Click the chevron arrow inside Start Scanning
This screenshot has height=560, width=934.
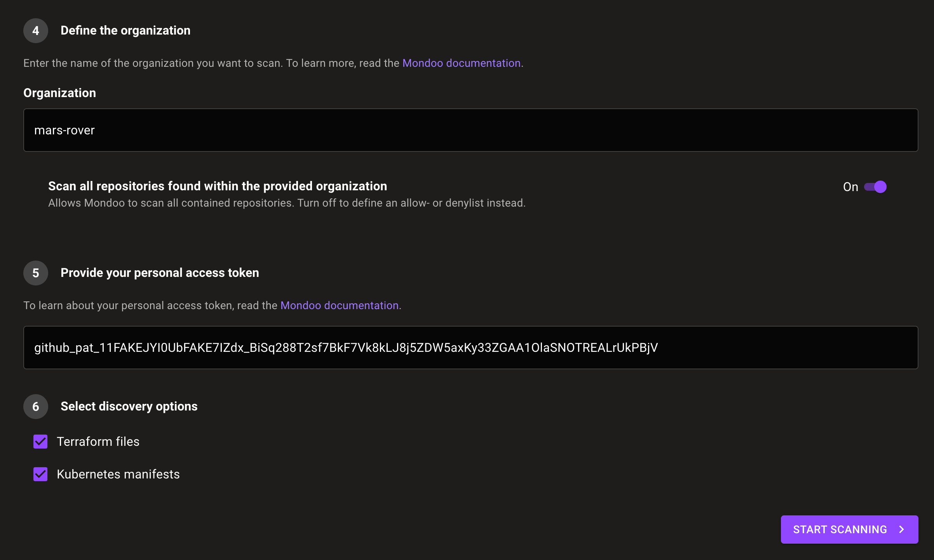tap(901, 529)
